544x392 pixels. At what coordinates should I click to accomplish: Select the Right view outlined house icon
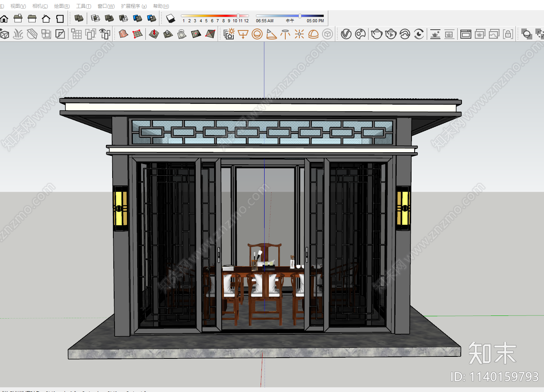pos(46,18)
